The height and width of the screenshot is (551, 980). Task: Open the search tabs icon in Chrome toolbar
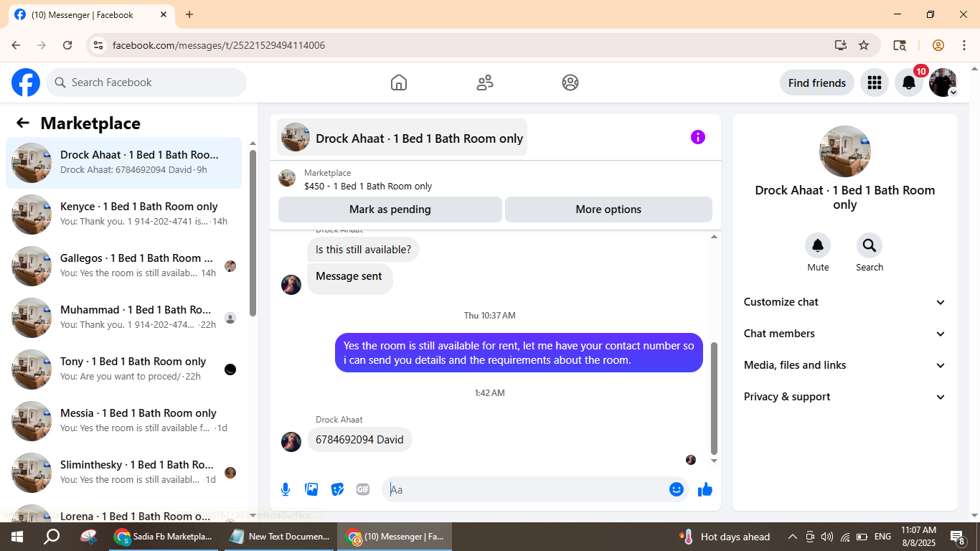pyautogui.click(x=900, y=45)
